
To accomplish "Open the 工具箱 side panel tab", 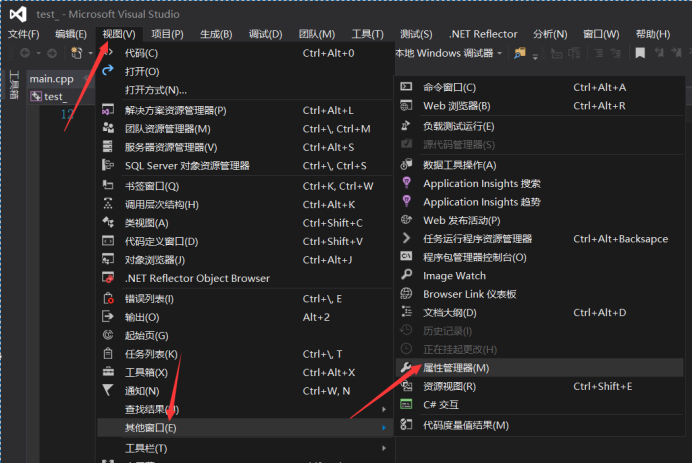I will tap(14, 85).
